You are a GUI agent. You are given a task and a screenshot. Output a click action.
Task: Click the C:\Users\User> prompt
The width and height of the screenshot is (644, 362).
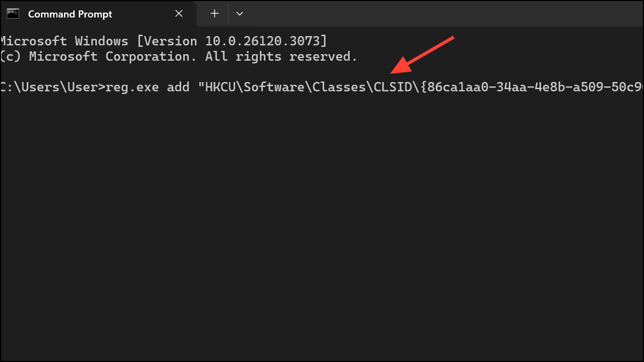tap(53, 87)
